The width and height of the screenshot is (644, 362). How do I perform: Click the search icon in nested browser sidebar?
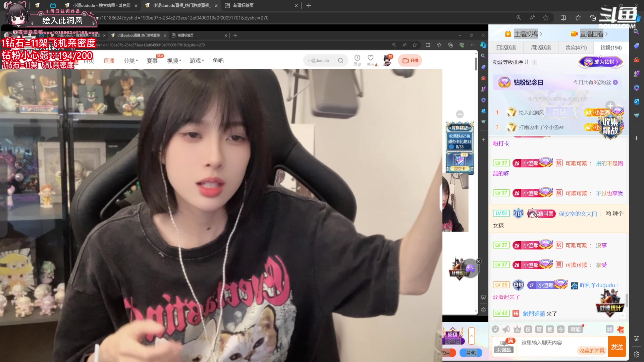tap(483, 56)
